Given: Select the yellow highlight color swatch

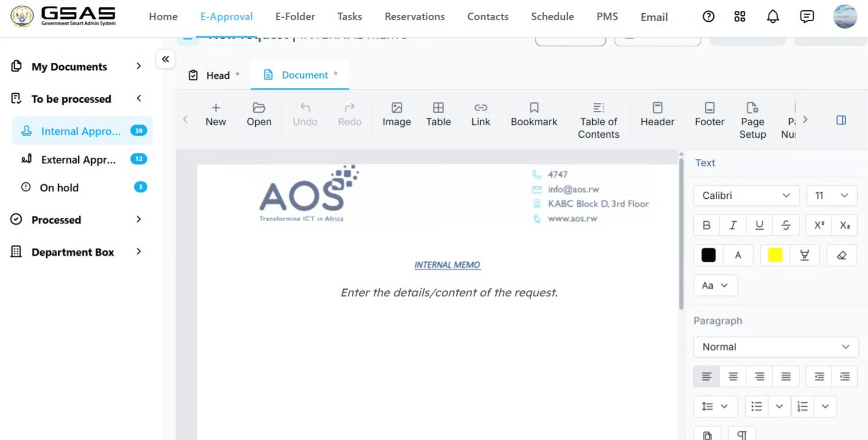Looking at the screenshot, I should [775, 255].
